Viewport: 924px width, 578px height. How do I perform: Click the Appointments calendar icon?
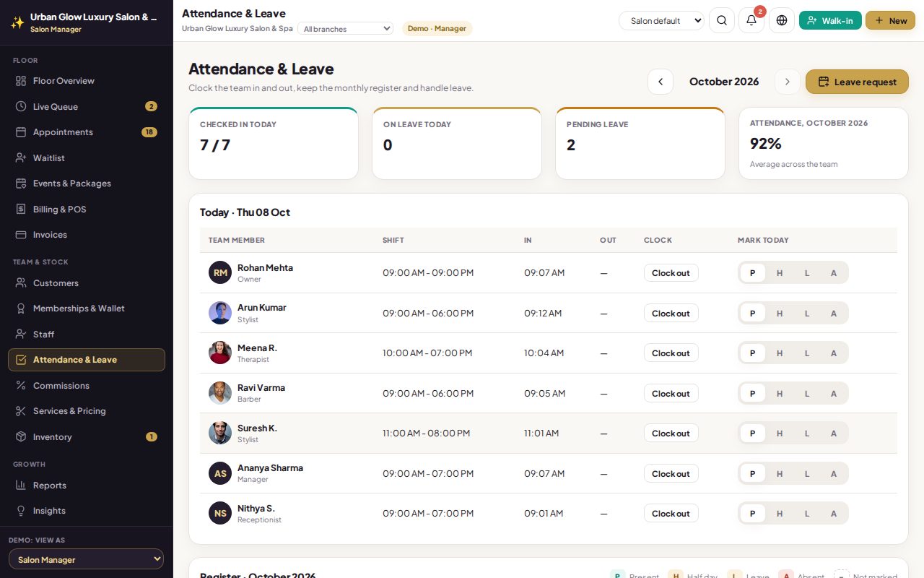click(21, 132)
